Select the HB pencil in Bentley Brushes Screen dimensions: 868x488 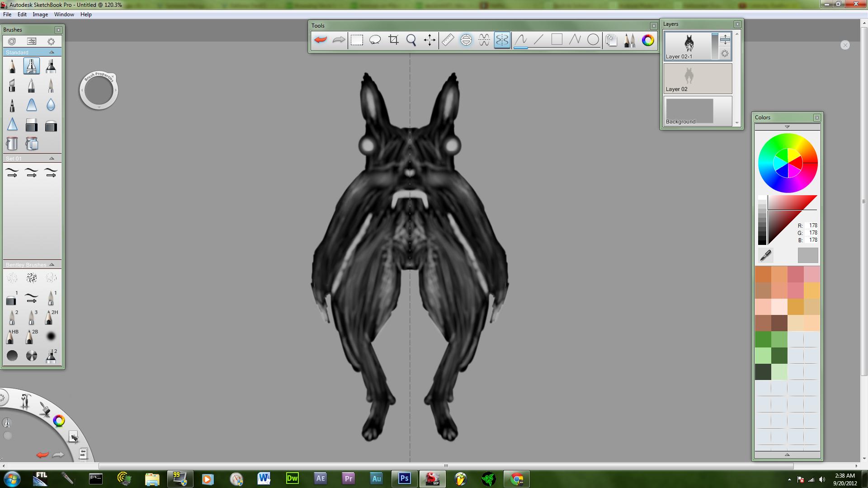pyautogui.click(x=12, y=337)
